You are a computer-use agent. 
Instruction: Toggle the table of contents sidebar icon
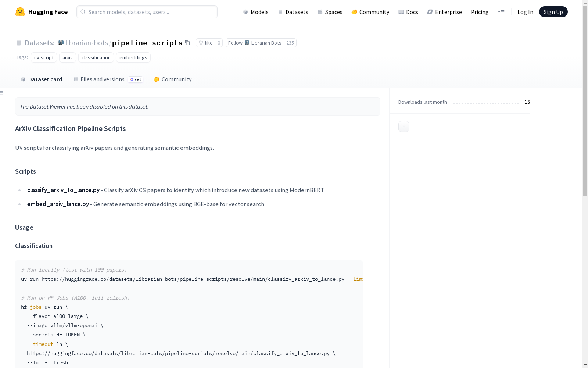click(2, 93)
